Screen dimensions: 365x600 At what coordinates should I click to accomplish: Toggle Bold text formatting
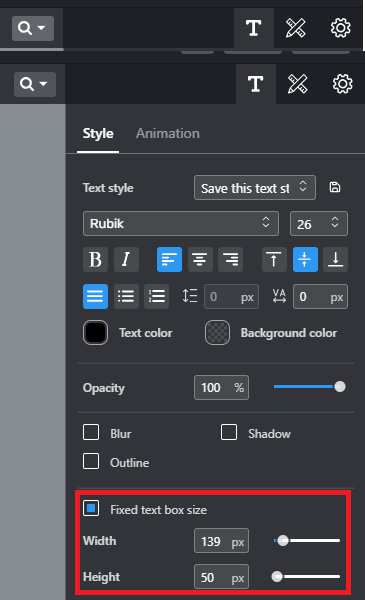point(95,259)
